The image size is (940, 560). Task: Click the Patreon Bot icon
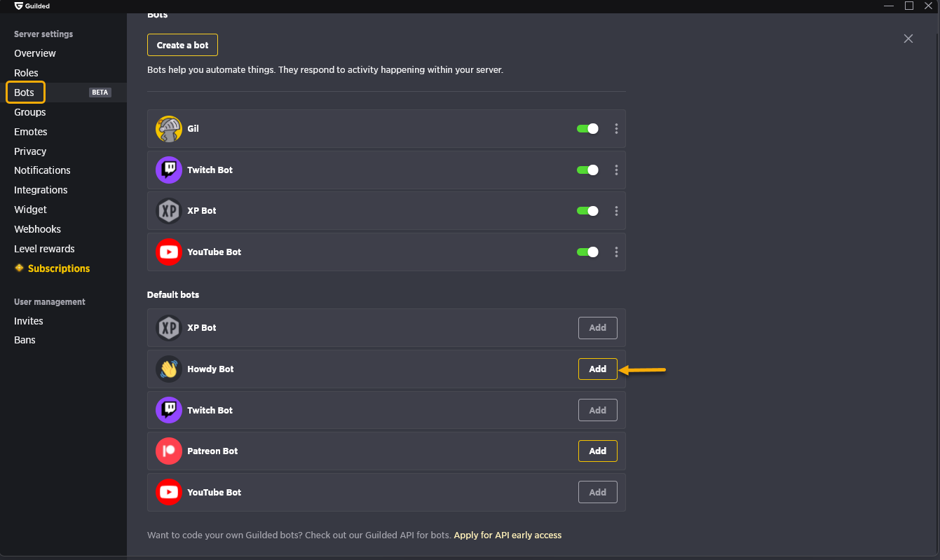(169, 451)
